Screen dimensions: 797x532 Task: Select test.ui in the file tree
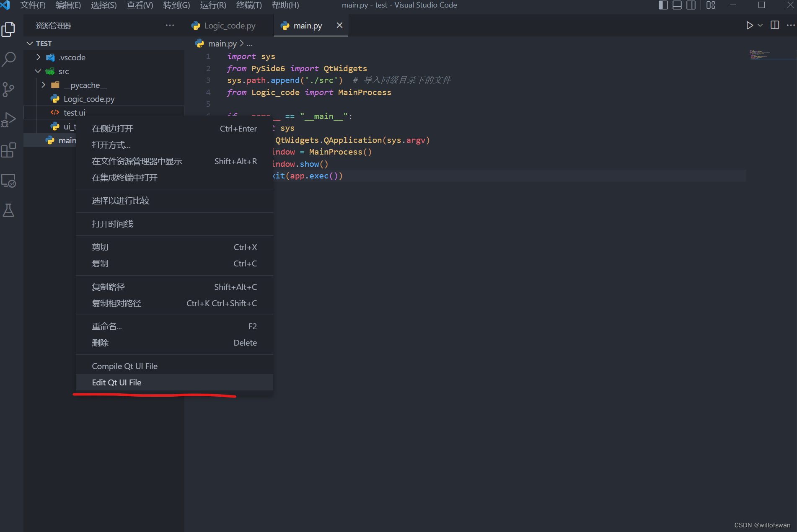coord(104,113)
